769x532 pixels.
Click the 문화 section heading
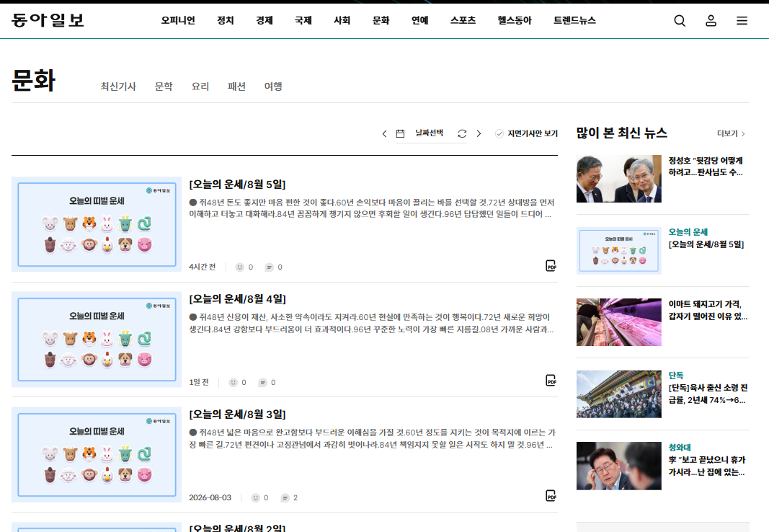(x=33, y=81)
